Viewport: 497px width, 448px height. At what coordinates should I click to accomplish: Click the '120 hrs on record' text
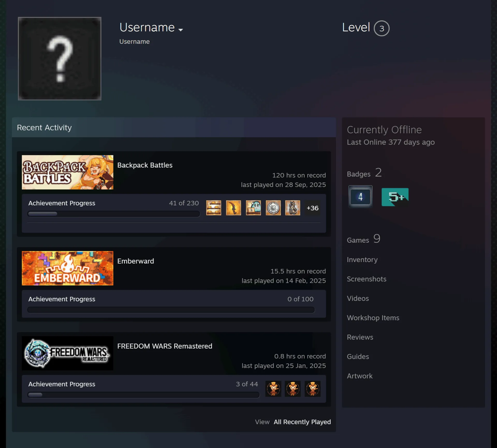coord(299,175)
